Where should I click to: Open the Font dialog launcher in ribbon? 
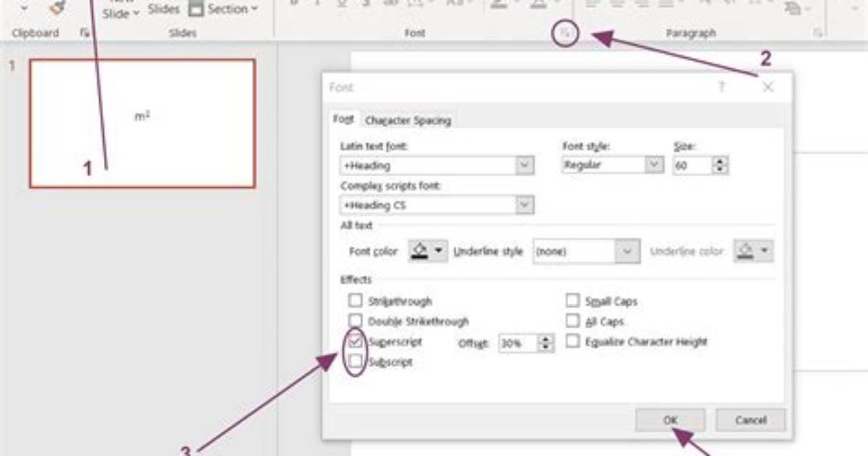pyautogui.click(x=565, y=34)
